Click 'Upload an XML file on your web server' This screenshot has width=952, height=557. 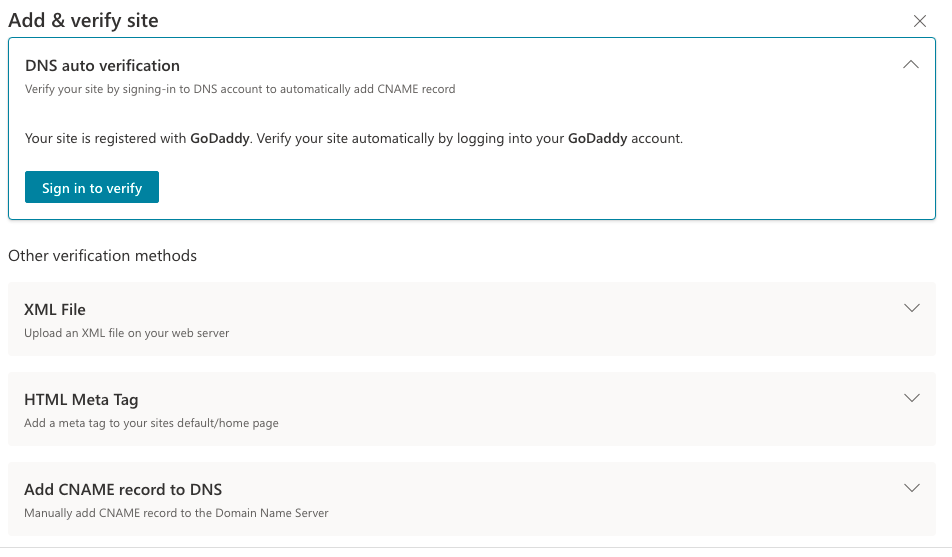coord(127,333)
